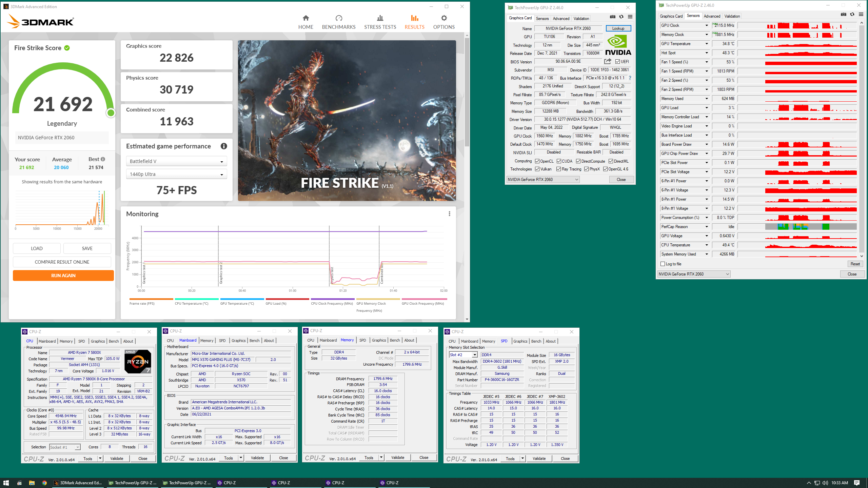Take screenshot with GPU-Z Sensors camera icon
The height and width of the screenshot is (488, 868).
(844, 15)
